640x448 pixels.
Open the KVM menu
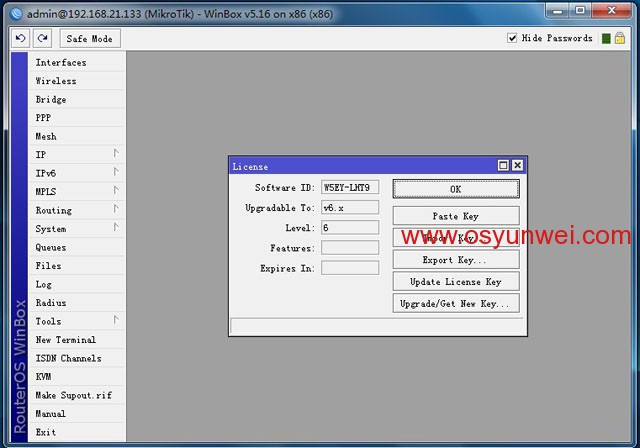[77, 377]
